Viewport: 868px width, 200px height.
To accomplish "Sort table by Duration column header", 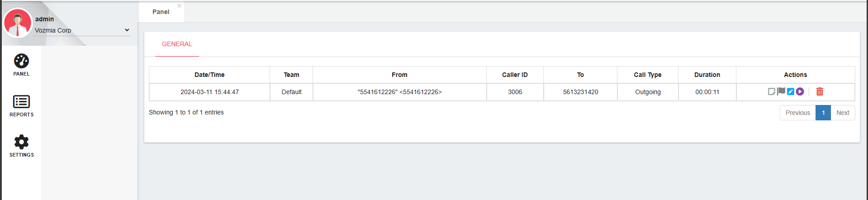I will click(707, 75).
